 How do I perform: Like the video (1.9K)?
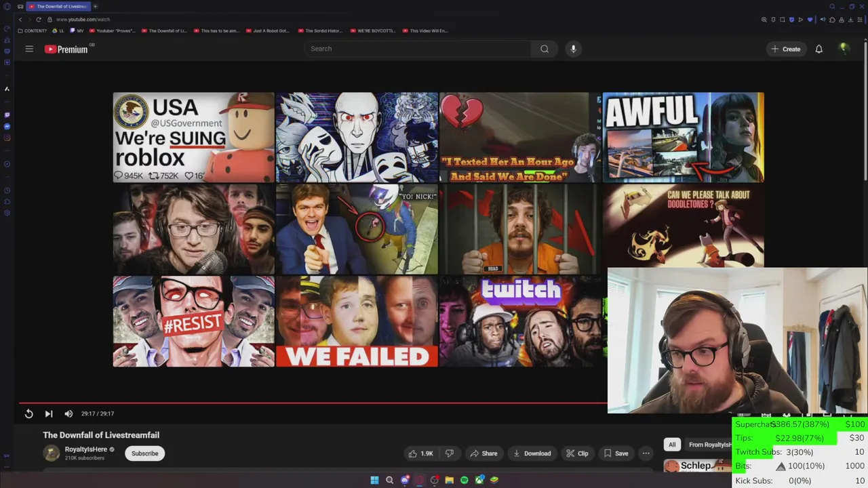click(x=420, y=453)
